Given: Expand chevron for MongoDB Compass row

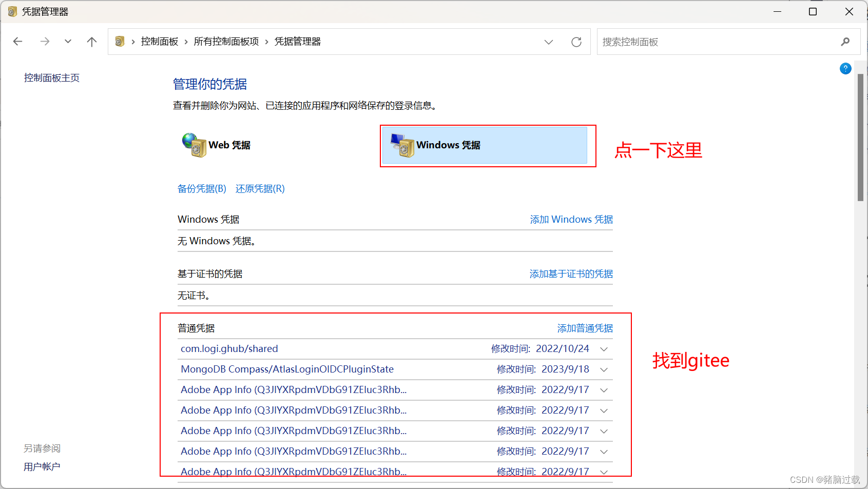Looking at the screenshot, I should [604, 369].
